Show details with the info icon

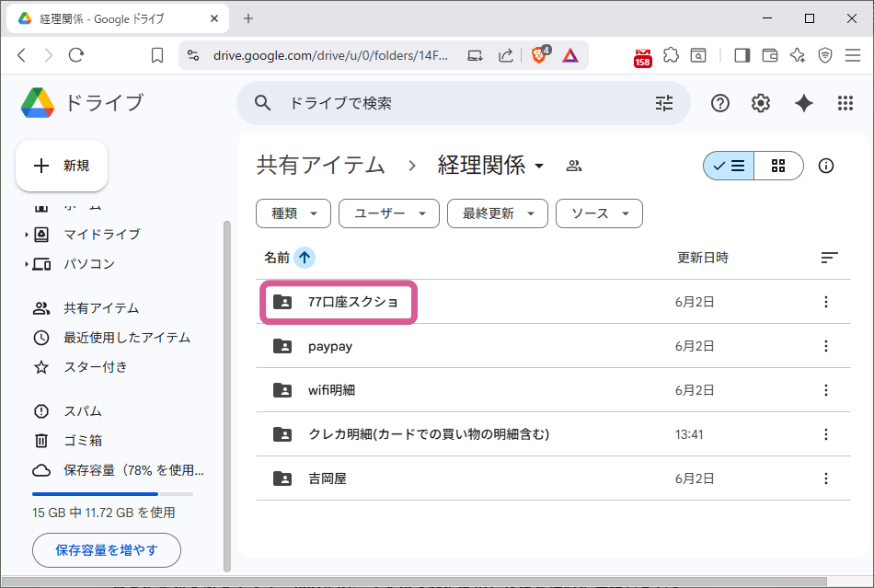coord(826,166)
